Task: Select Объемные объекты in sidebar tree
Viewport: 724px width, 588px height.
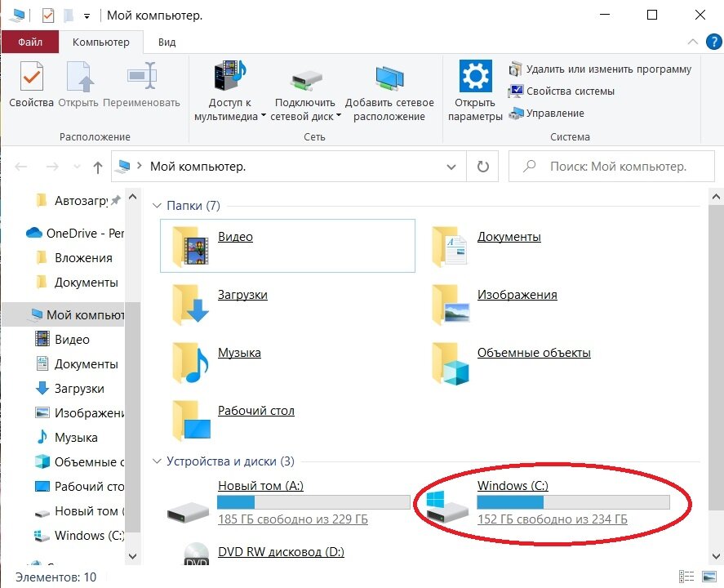Action: [x=78, y=462]
